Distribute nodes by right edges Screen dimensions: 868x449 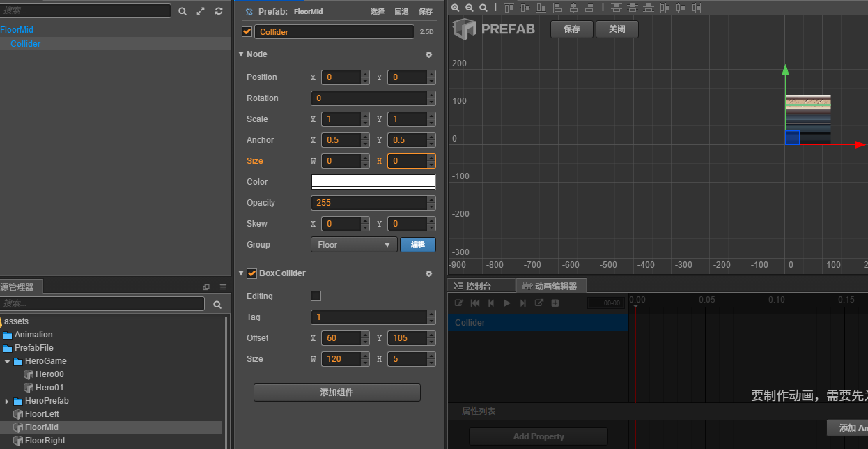pos(697,8)
